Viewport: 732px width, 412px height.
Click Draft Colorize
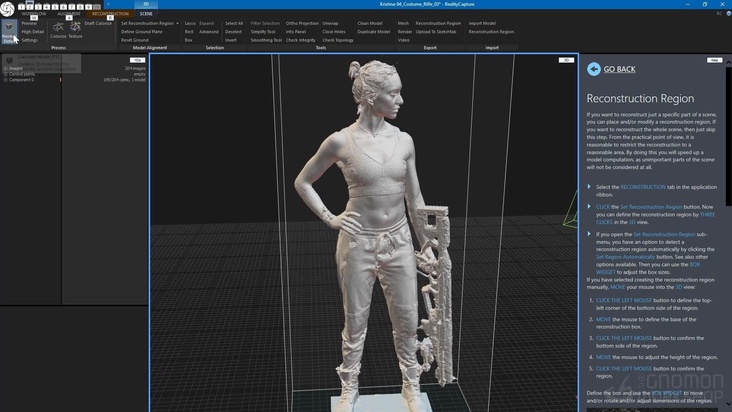pos(98,23)
